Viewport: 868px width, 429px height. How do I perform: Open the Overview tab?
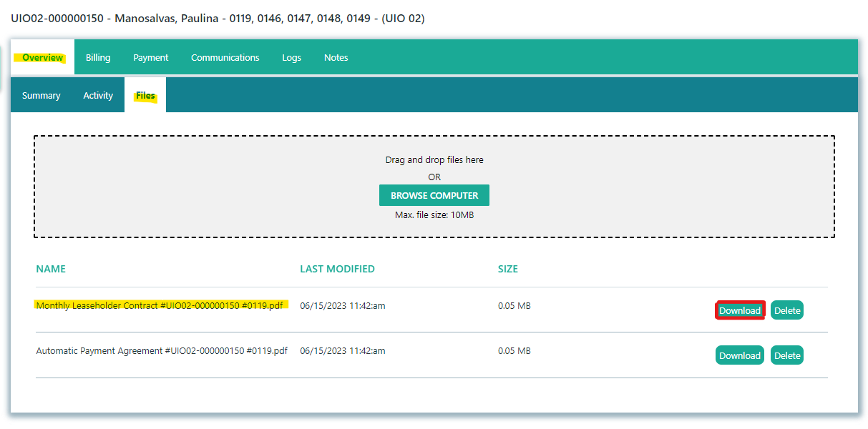(x=43, y=58)
